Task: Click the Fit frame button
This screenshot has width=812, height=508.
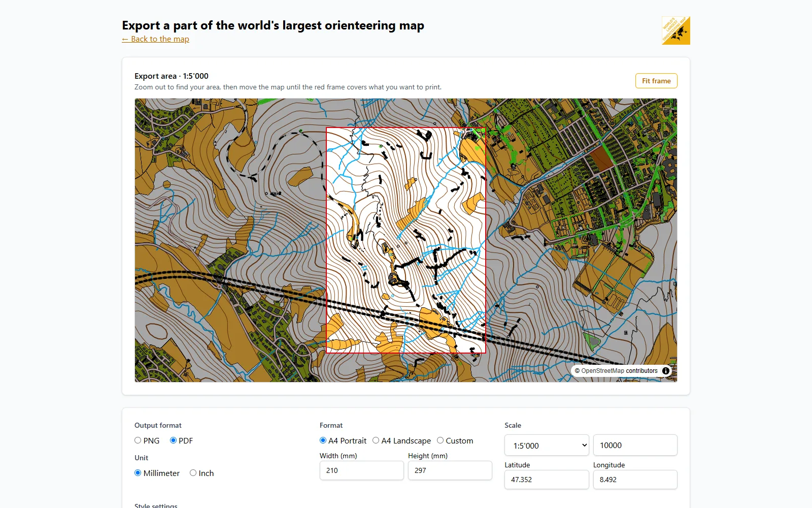Action: (x=656, y=81)
